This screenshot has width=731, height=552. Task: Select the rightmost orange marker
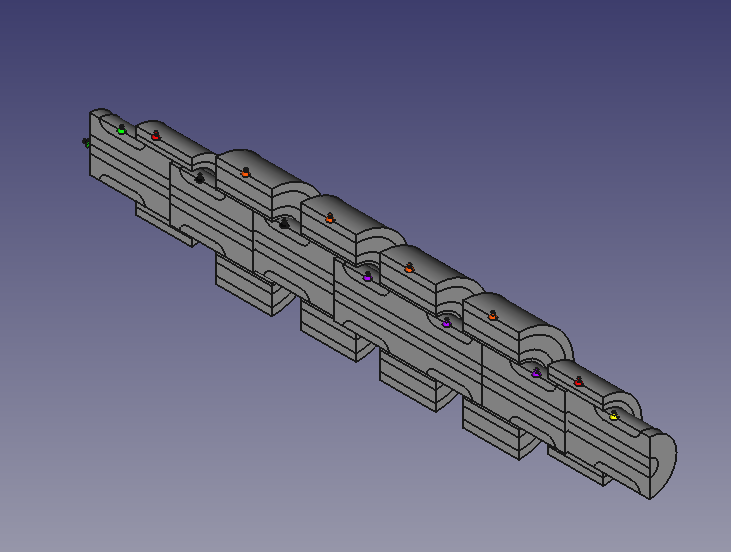(493, 316)
